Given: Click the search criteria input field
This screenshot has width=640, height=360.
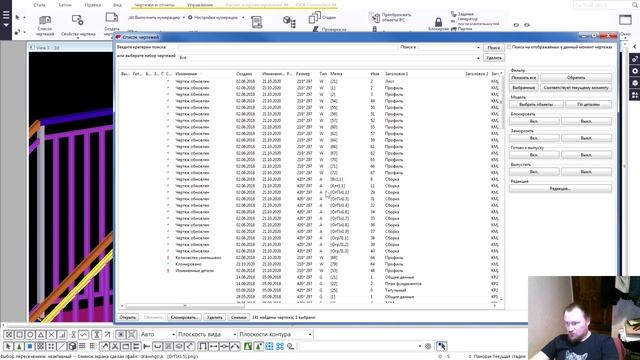Looking at the screenshot, I should 288,47.
